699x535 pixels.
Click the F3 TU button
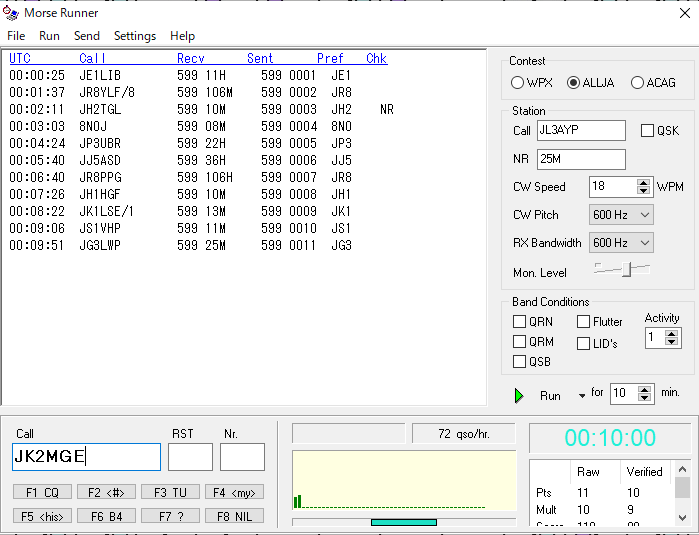pyautogui.click(x=170, y=492)
